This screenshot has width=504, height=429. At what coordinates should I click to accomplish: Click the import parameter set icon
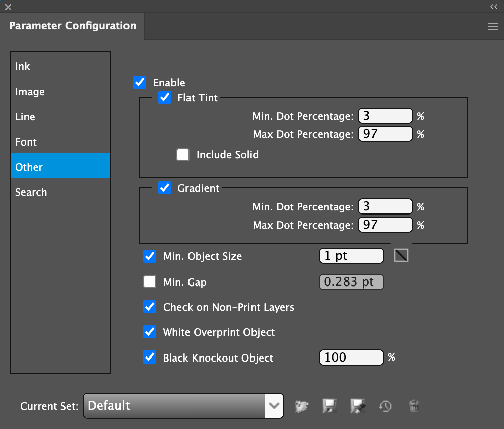point(302,406)
